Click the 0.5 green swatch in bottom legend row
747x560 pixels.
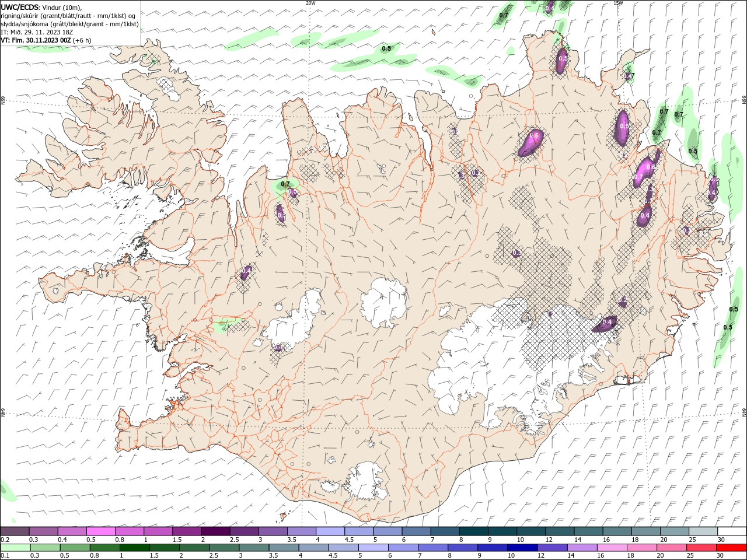click(75, 548)
